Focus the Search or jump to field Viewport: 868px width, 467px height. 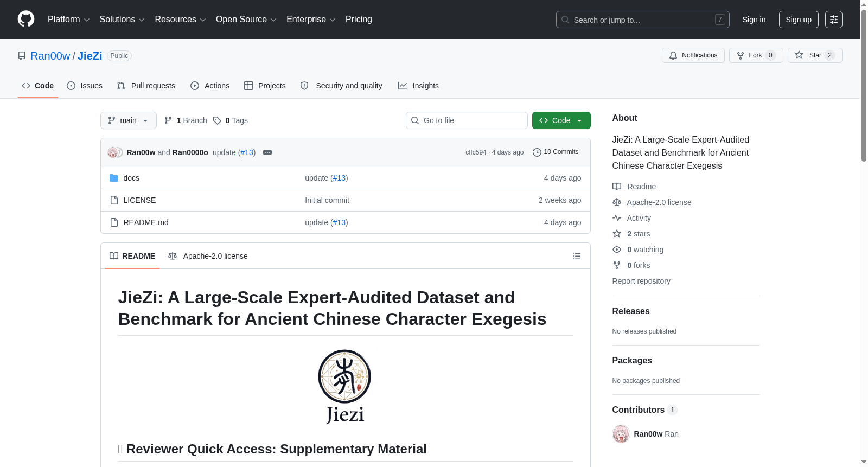[x=642, y=20]
